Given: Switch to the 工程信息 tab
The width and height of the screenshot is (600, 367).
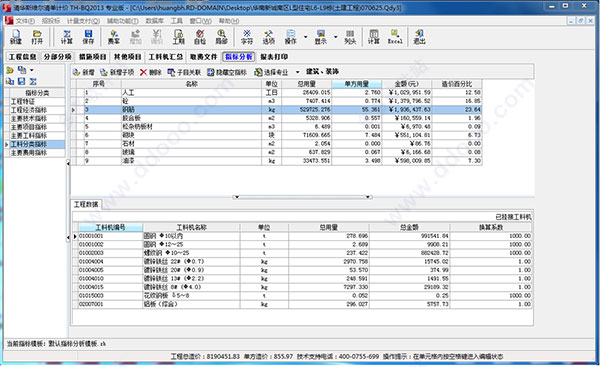Looking at the screenshot, I should tap(22, 57).
